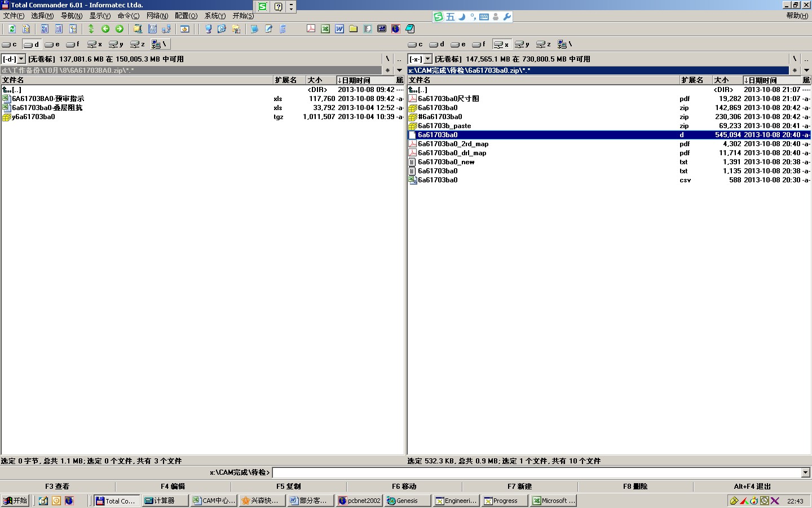Switch to pcbnet2002 taskbar window

click(x=359, y=501)
